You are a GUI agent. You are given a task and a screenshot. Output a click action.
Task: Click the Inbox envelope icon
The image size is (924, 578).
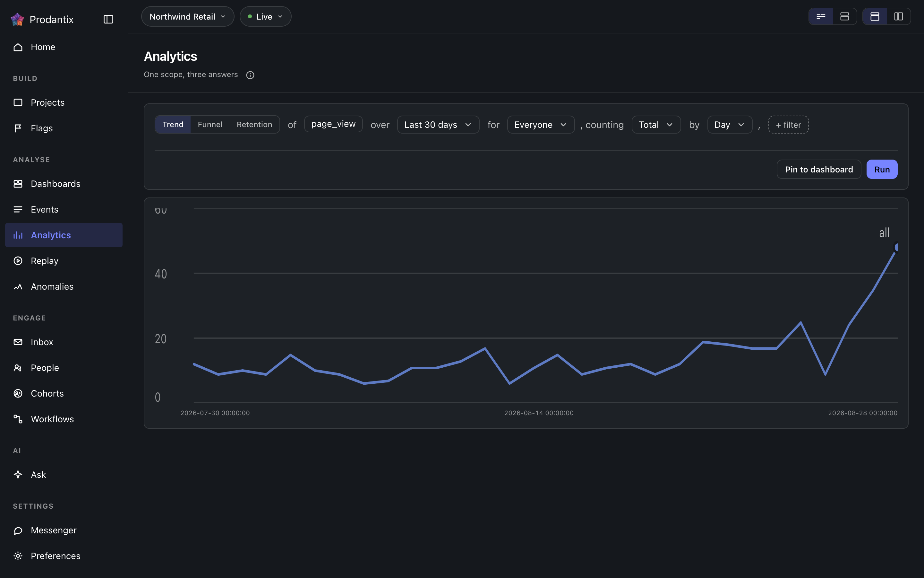pos(18,342)
